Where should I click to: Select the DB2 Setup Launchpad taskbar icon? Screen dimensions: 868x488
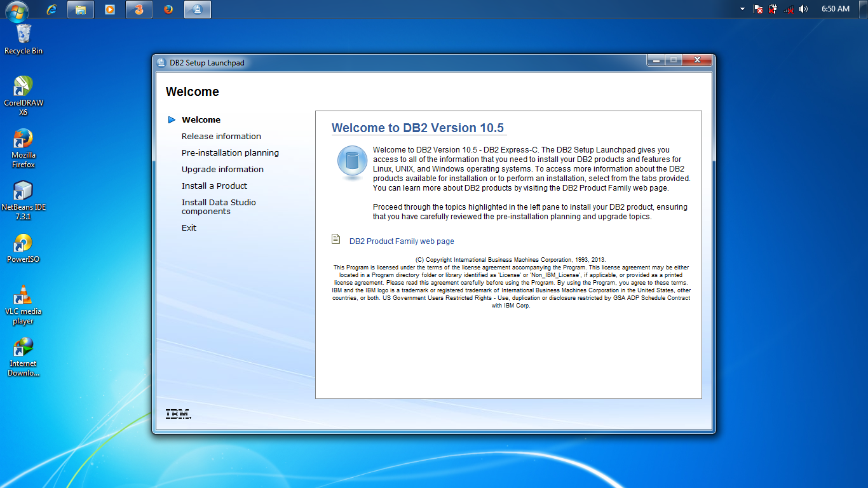pyautogui.click(x=198, y=10)
